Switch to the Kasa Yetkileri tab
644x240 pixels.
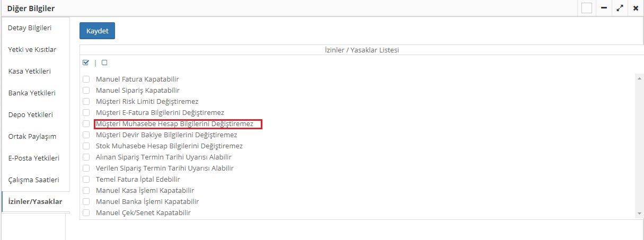[x=30, y=71]
